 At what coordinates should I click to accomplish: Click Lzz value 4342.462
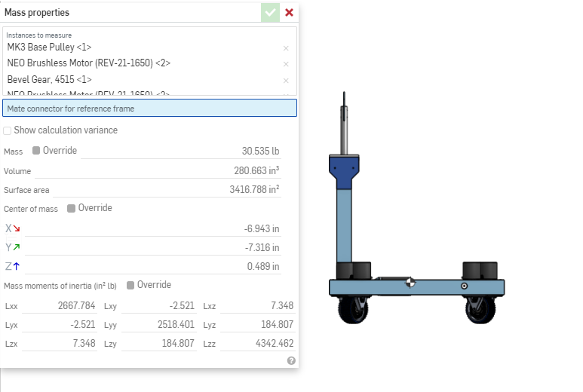(275, 343)
